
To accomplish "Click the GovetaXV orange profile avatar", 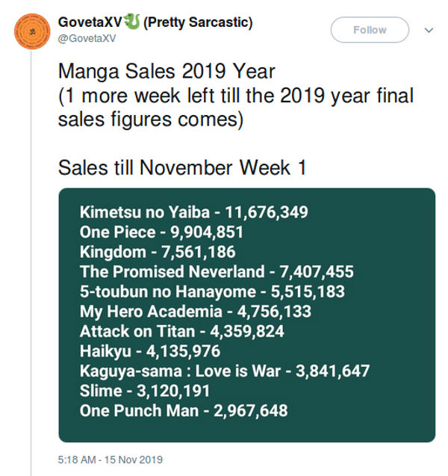I will coord(31,31).
